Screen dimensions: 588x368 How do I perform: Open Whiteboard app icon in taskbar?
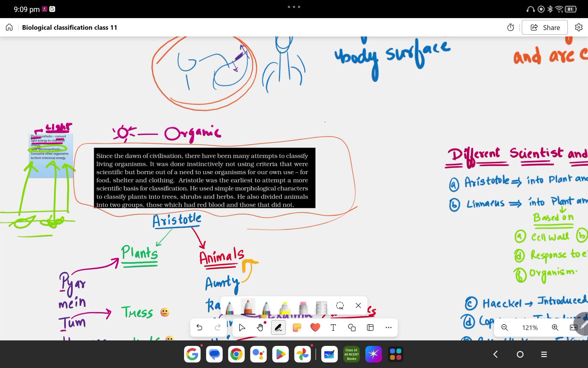330,354
